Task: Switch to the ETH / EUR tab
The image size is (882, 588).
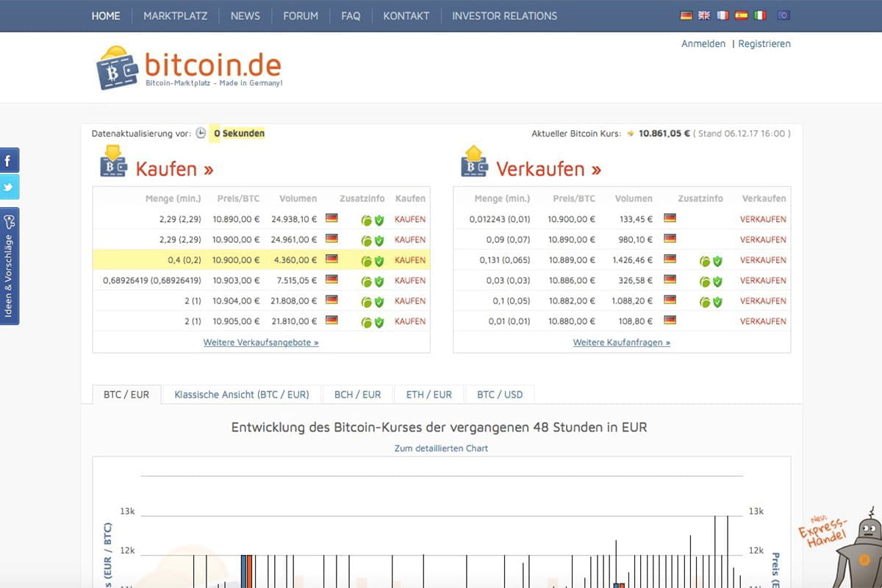Action: (429, 395)
